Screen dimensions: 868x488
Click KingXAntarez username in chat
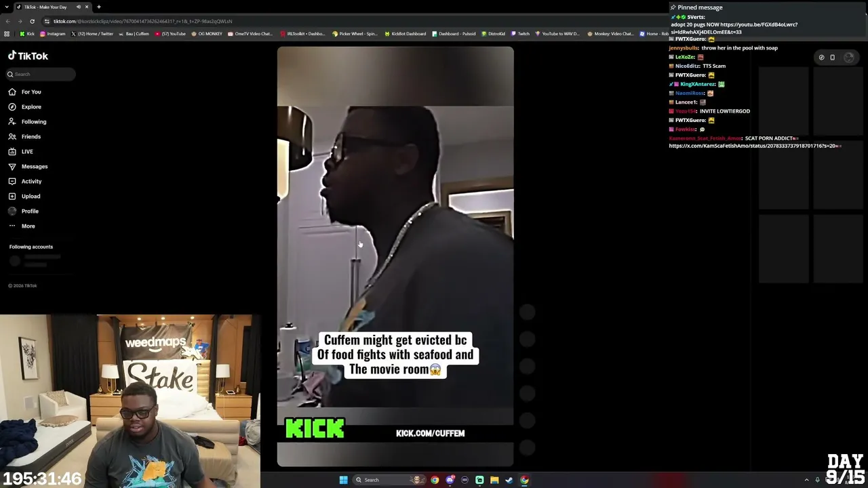(697, 84)
